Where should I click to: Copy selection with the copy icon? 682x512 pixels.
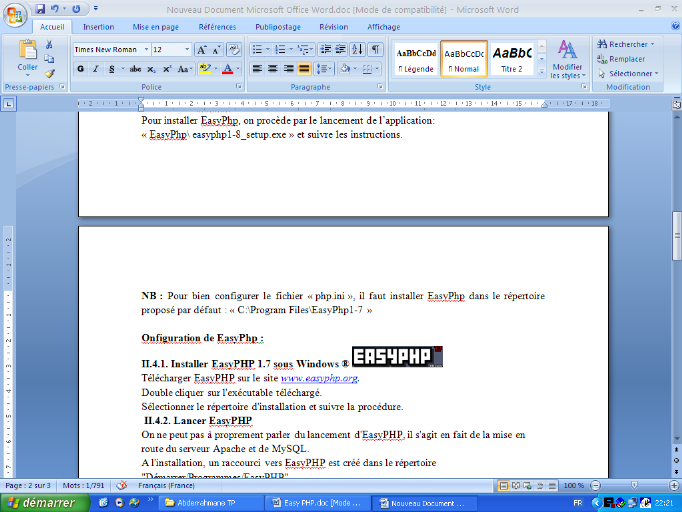[x=49, y=59]
